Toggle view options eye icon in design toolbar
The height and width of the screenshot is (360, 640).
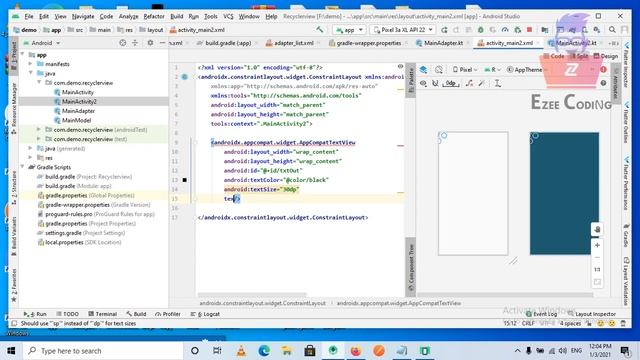click(x=423, y=83)
